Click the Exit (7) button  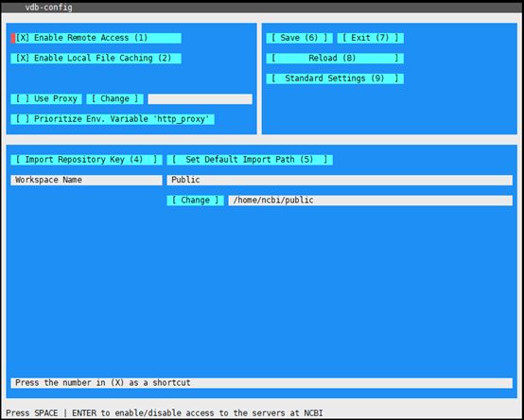(371, 38)
